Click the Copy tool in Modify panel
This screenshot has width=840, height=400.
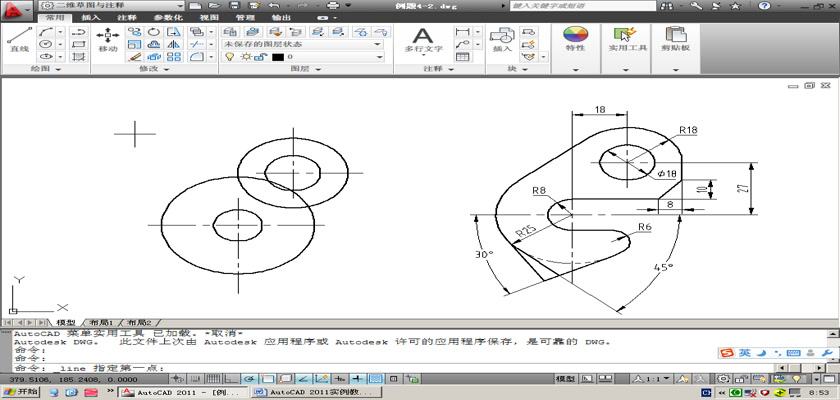pos(134,32)
